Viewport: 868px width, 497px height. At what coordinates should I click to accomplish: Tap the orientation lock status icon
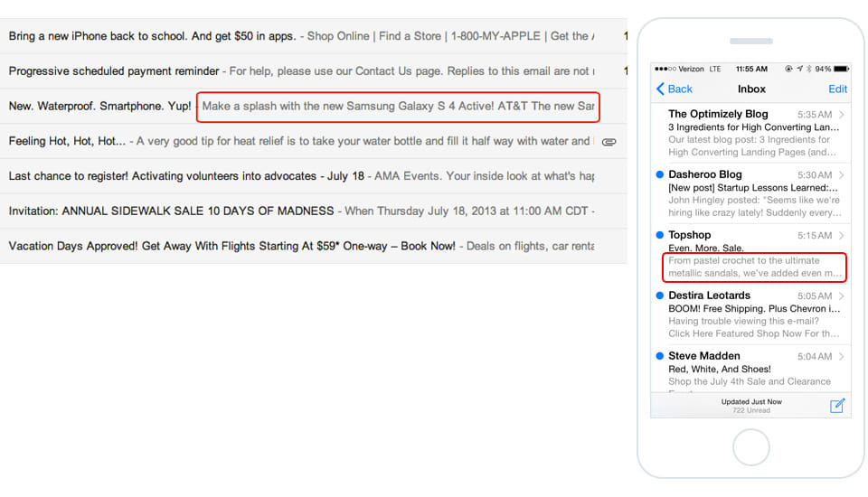(x=788, y=69)
